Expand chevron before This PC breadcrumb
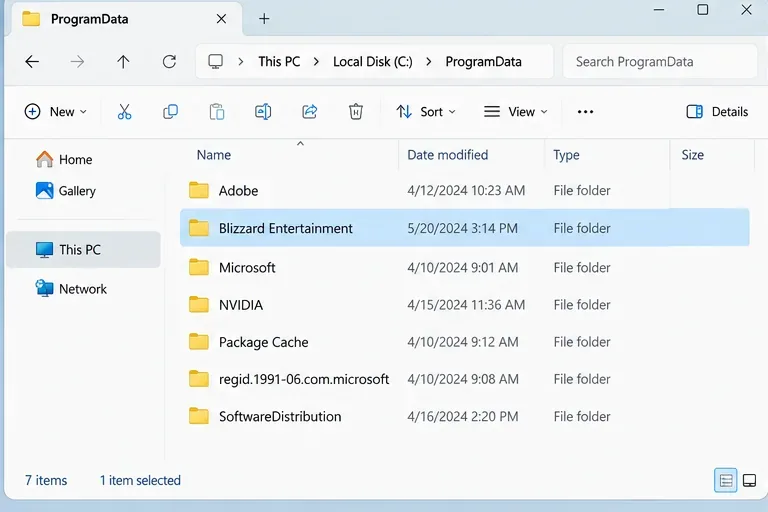 click(241, 62)
